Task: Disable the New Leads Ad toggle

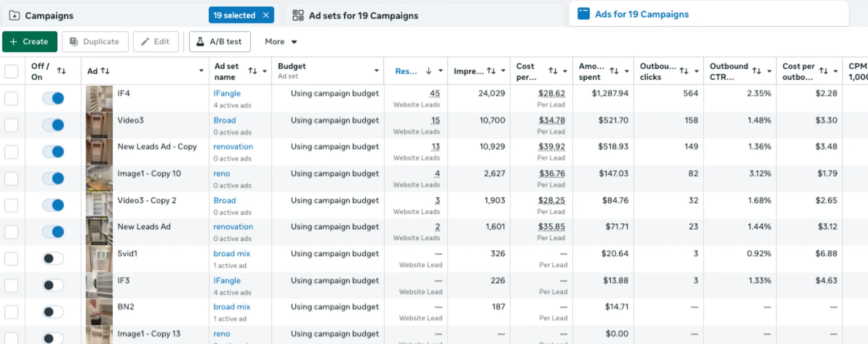Action: (53, 232)
